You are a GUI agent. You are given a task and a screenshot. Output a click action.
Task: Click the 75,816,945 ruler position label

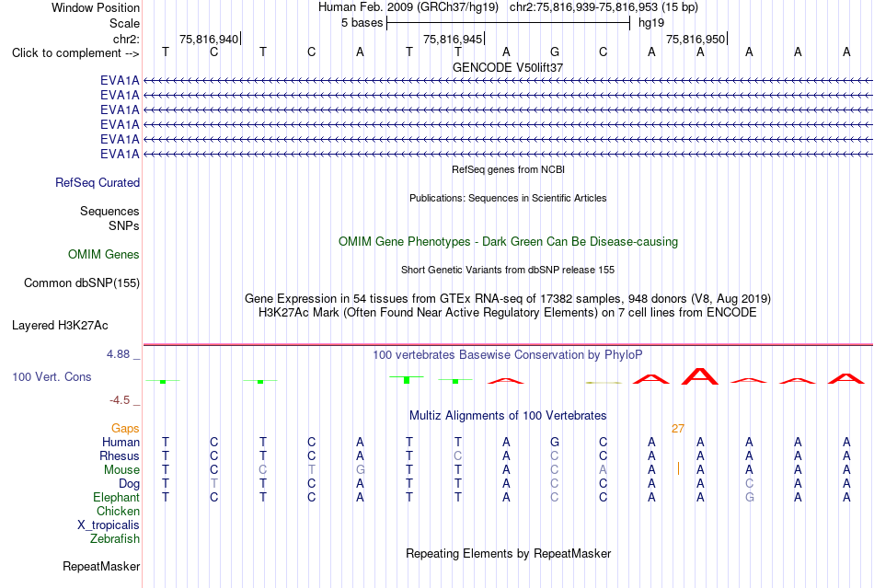452,39
